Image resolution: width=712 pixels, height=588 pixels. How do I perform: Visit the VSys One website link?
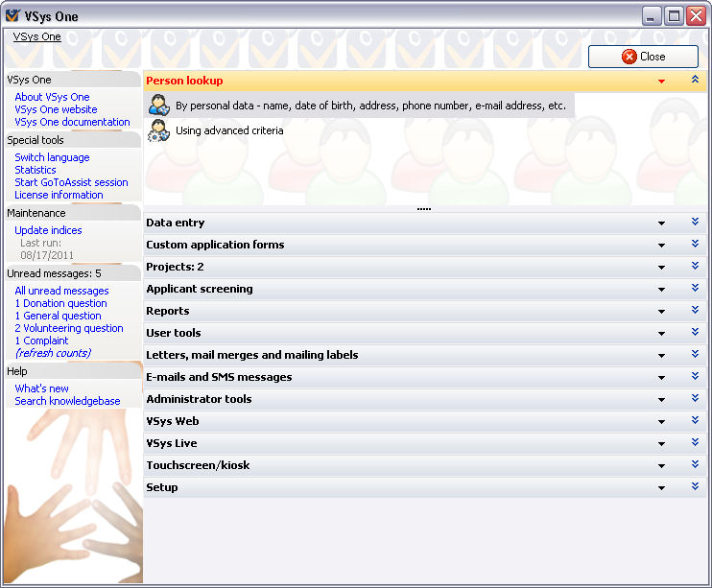(x=56, y=109)
